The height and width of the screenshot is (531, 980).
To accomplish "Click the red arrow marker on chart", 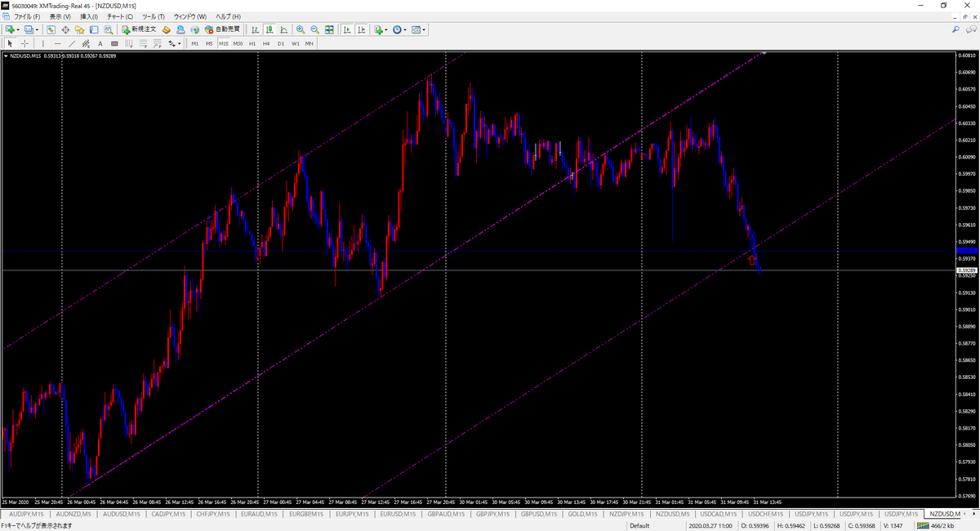I will 752,260.
